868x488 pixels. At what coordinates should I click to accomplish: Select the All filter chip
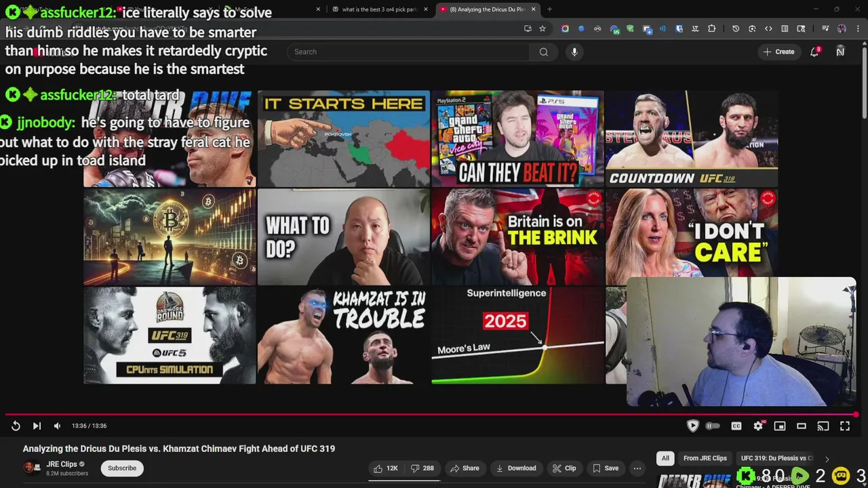(x=665, y=458)
